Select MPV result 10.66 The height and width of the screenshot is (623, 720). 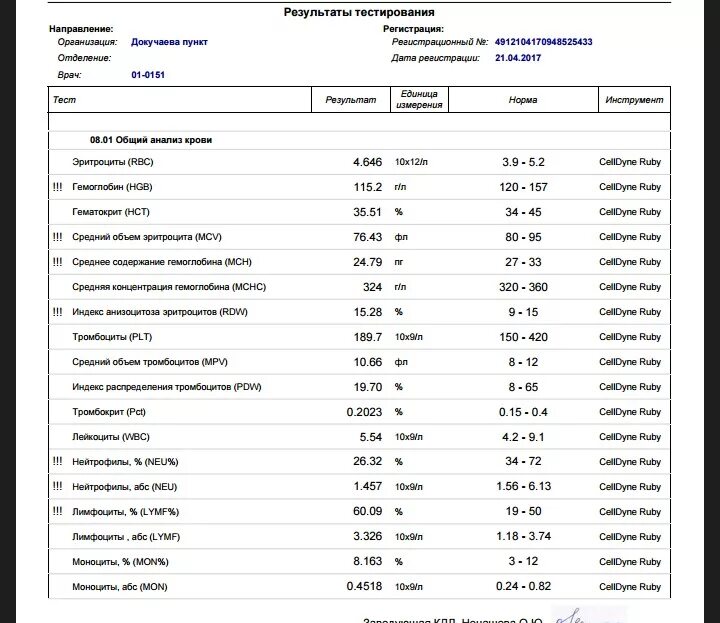point(367,362)
